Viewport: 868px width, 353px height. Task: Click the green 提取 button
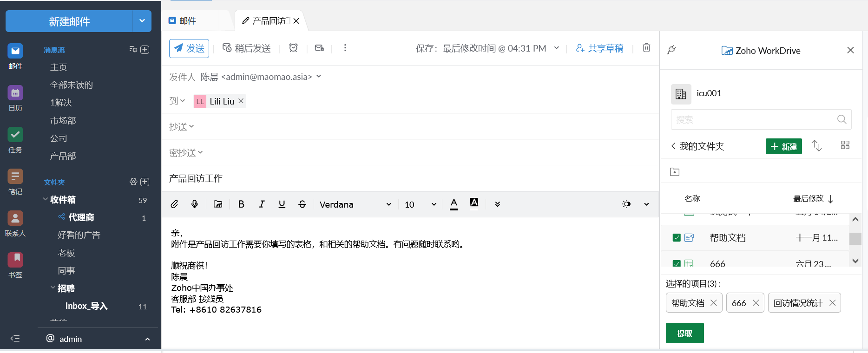click(x=684, y=333)
